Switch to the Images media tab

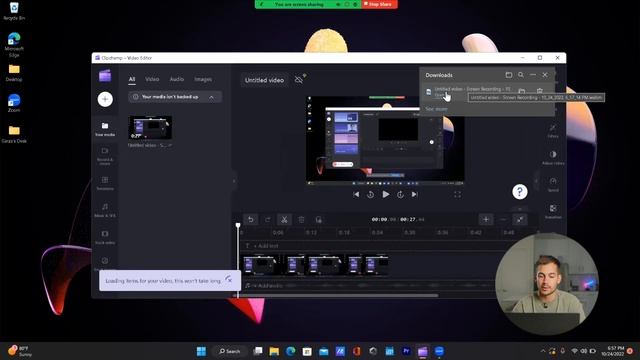[203, 79]
